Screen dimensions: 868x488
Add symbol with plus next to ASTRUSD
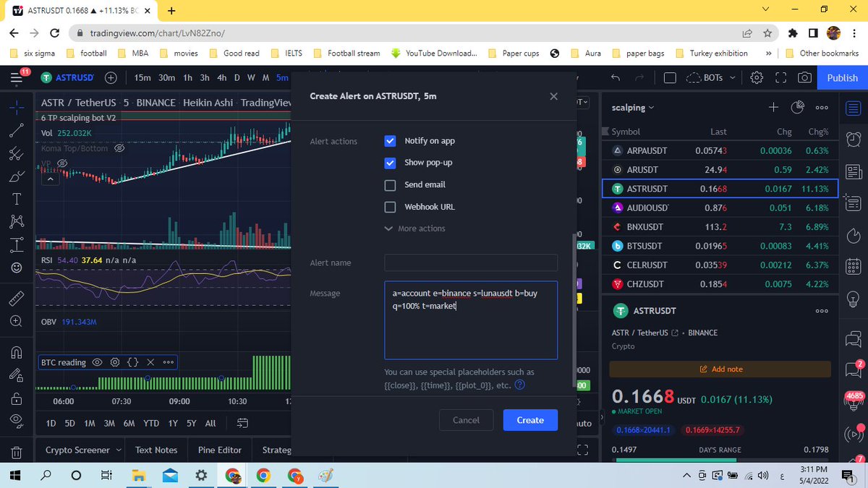point(111,77)
